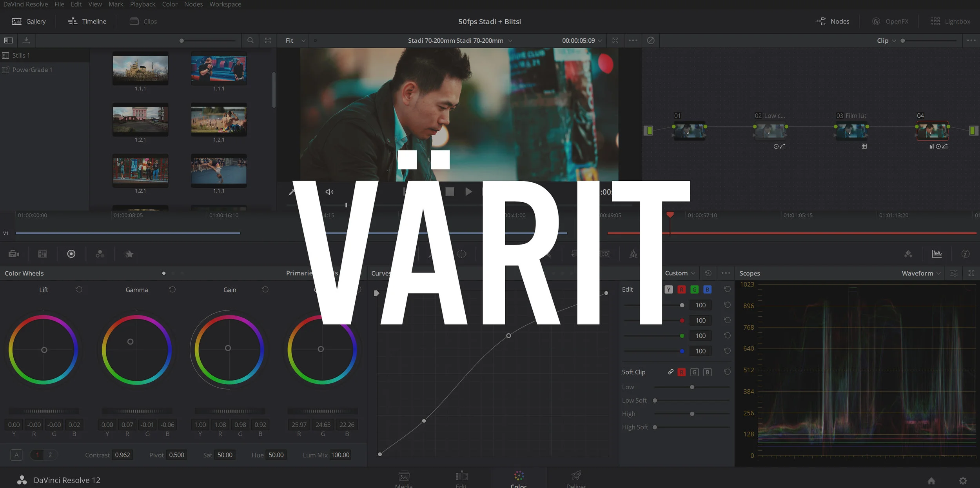Select the Color Wheels palette icon
The image size is (980, 488).
pyautogui.click(x=71, y=254)
